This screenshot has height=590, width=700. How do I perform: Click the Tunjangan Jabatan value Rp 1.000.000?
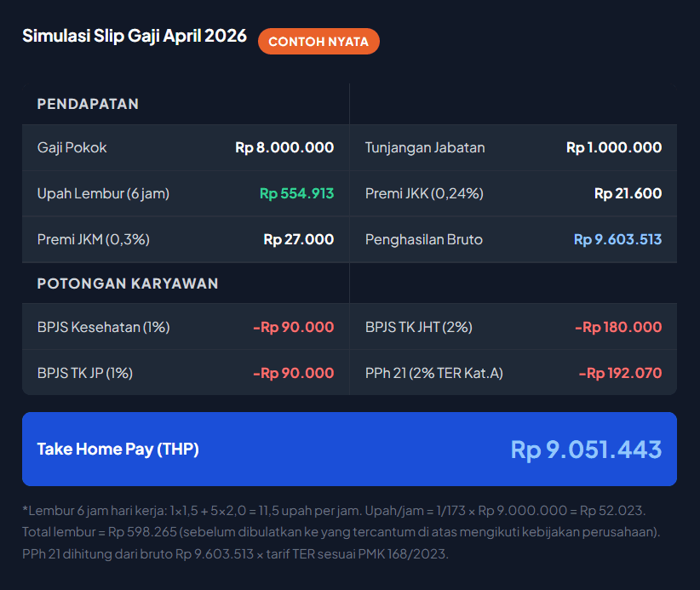613,147
